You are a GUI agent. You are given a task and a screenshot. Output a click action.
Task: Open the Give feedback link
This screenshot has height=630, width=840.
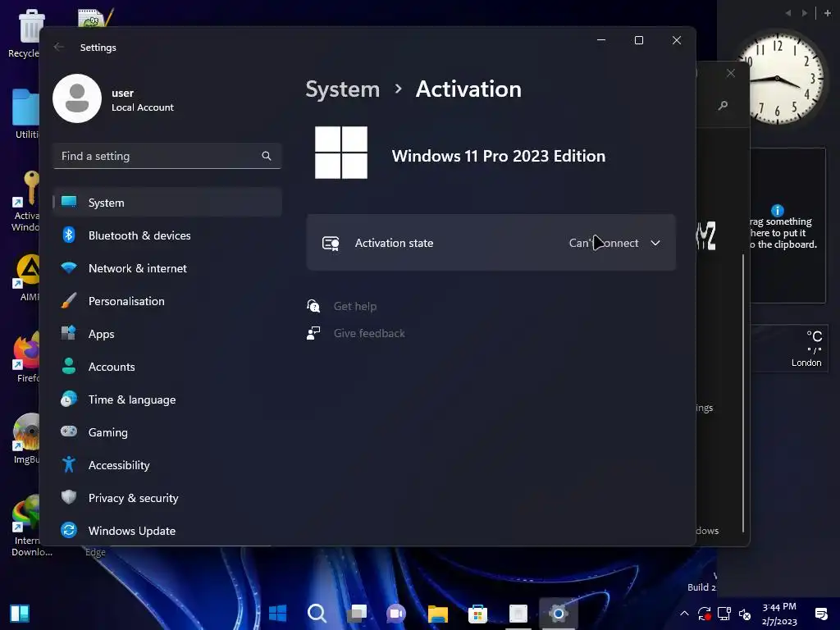(369, 333)
